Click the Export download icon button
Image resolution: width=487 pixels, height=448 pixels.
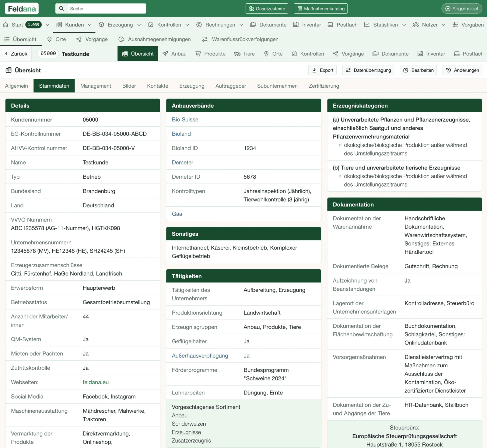click(x=323, y=70)
